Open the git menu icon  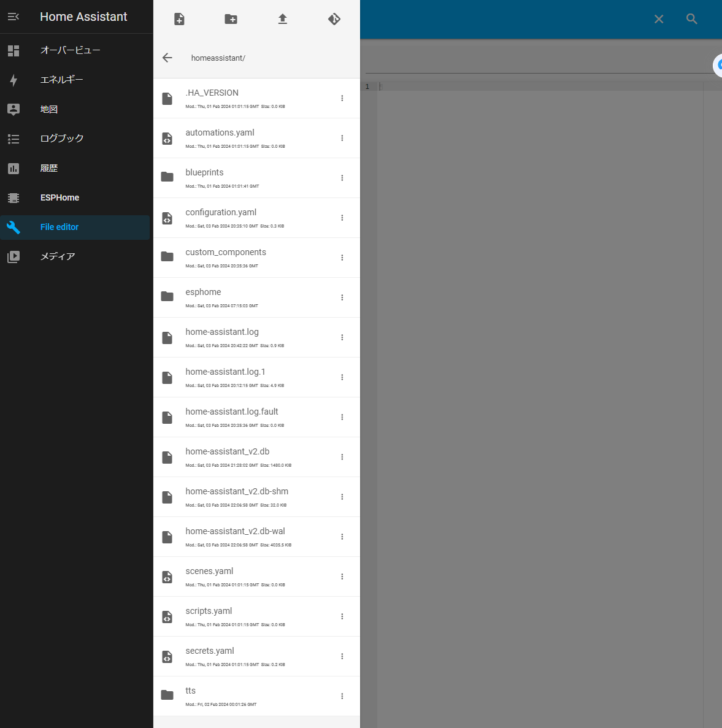click(x=334, y=19)
